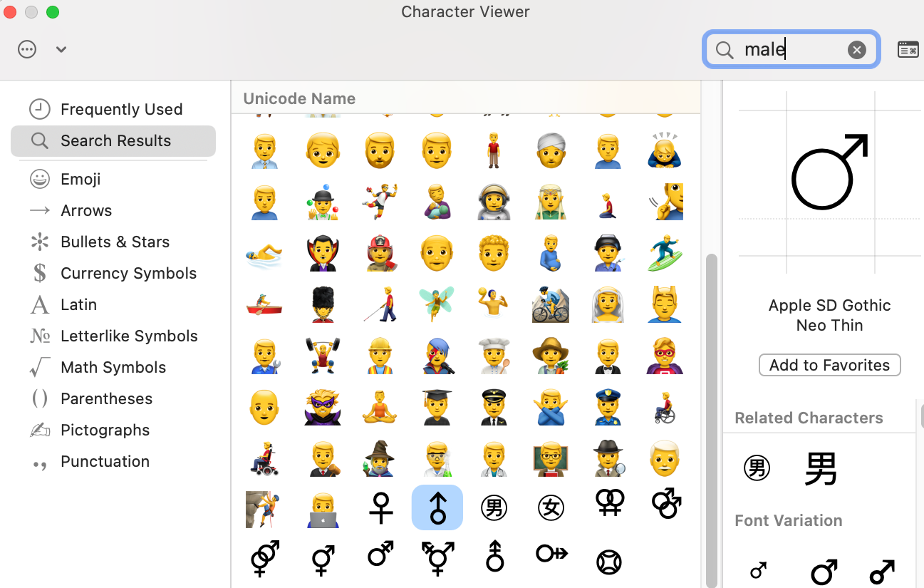
Task: Select the police officer emoji
Action: click(x=608, y=407)
